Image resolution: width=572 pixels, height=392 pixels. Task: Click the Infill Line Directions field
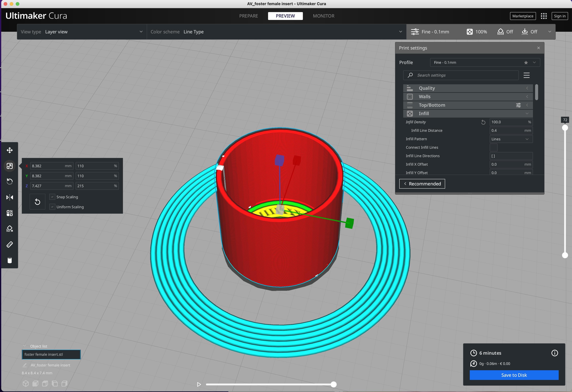(x=511, y=156)
